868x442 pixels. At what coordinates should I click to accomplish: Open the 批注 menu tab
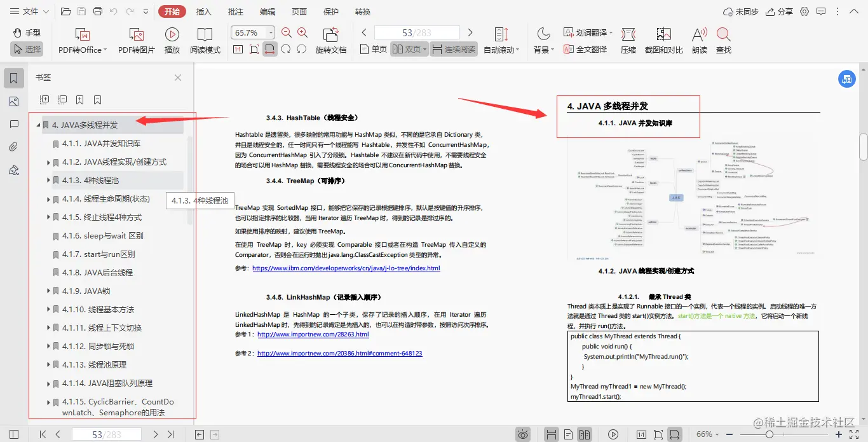click(235, 11)
